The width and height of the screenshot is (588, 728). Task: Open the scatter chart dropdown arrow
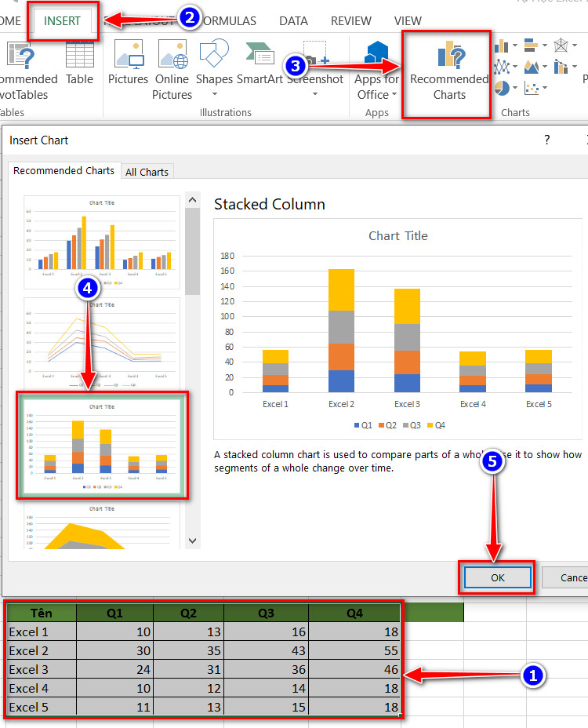544,88
